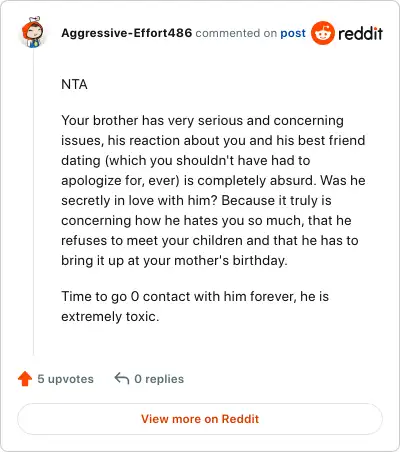
Task: Click the '5 upvotes' count label
Action: 65,379
